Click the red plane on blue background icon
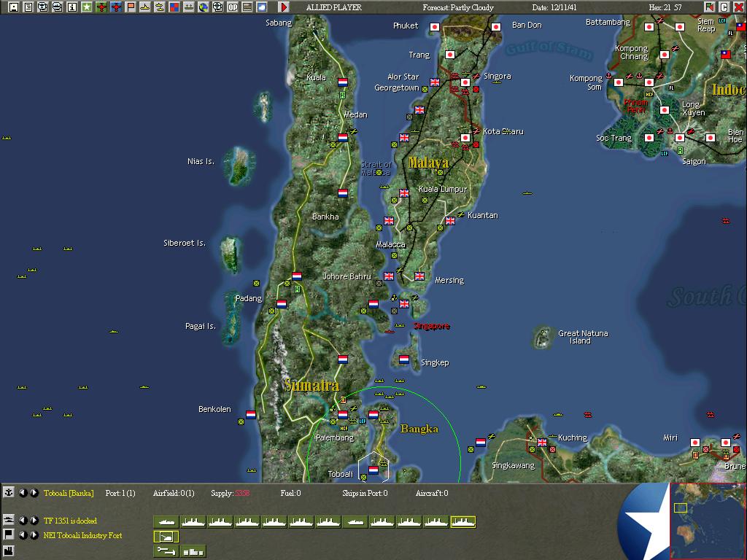 [116, 7]
